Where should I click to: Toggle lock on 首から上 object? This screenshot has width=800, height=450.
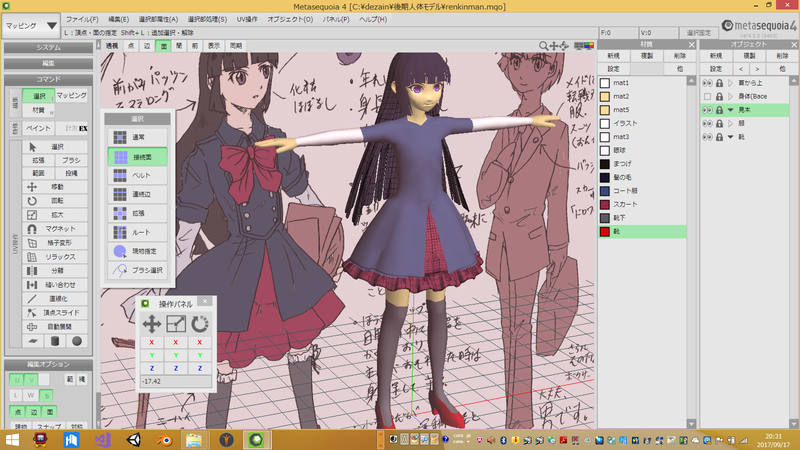719,83
